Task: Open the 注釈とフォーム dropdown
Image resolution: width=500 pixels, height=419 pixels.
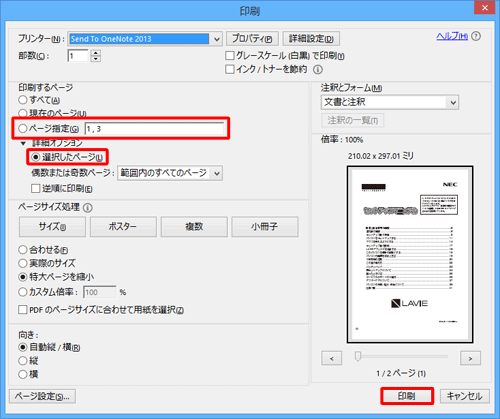Action: pos(390,102)
